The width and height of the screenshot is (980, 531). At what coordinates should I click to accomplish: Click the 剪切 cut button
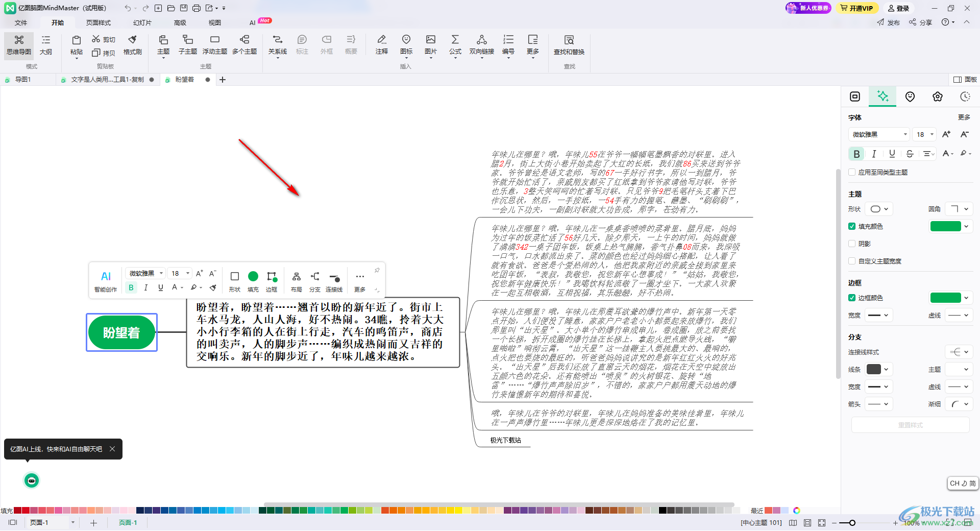104,39
